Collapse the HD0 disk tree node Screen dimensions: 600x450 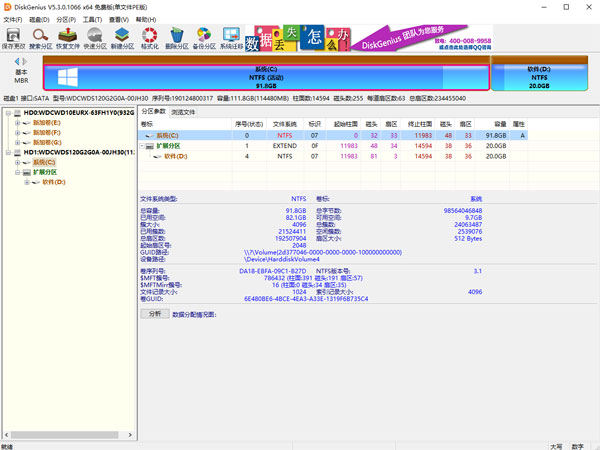point(7,114)
